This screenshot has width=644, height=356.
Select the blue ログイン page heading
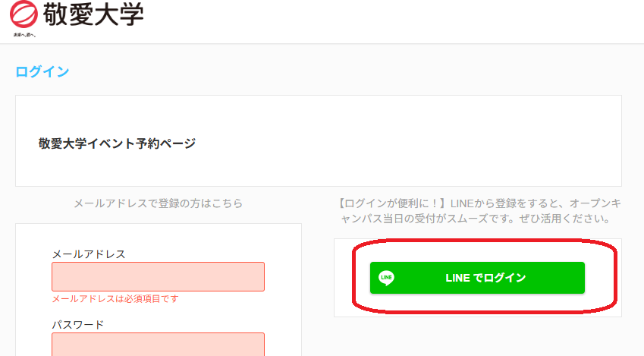coord(42,71)
